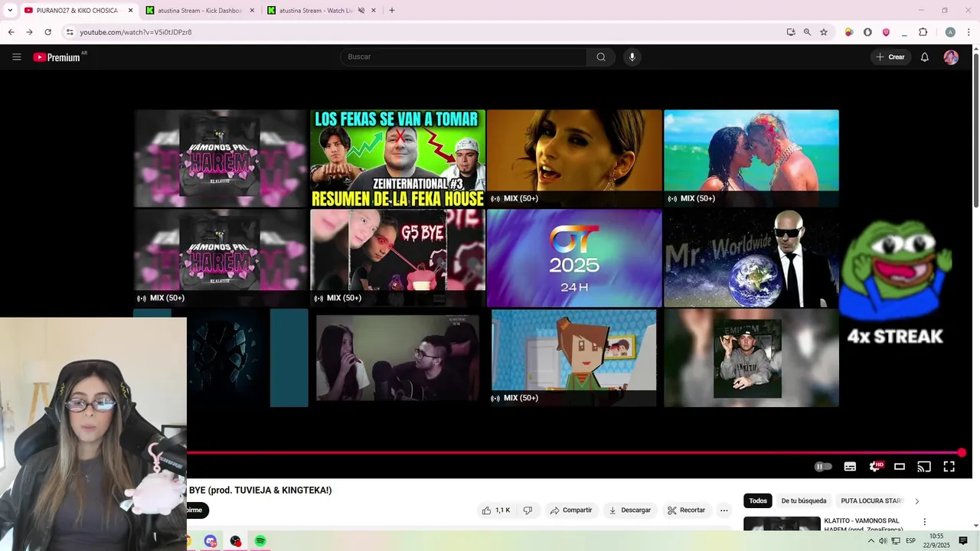Select the Todos filter chip
This screenshot has width=980, height=551.
pos(758,500)
